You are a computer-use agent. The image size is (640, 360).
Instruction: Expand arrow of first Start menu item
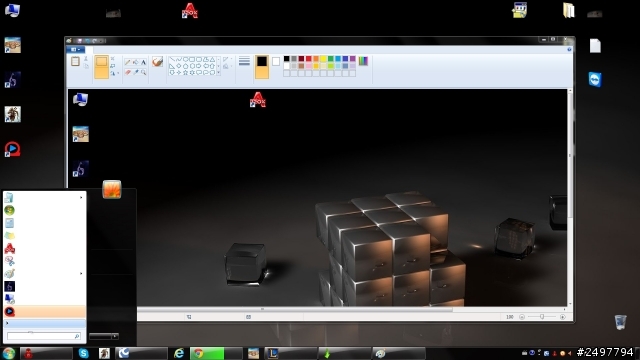[x=81, y=198]
